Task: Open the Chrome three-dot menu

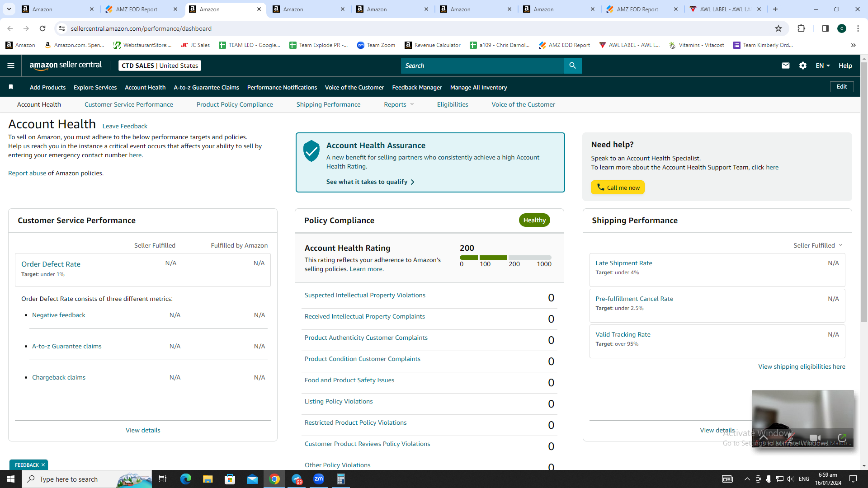Action: 858,28
